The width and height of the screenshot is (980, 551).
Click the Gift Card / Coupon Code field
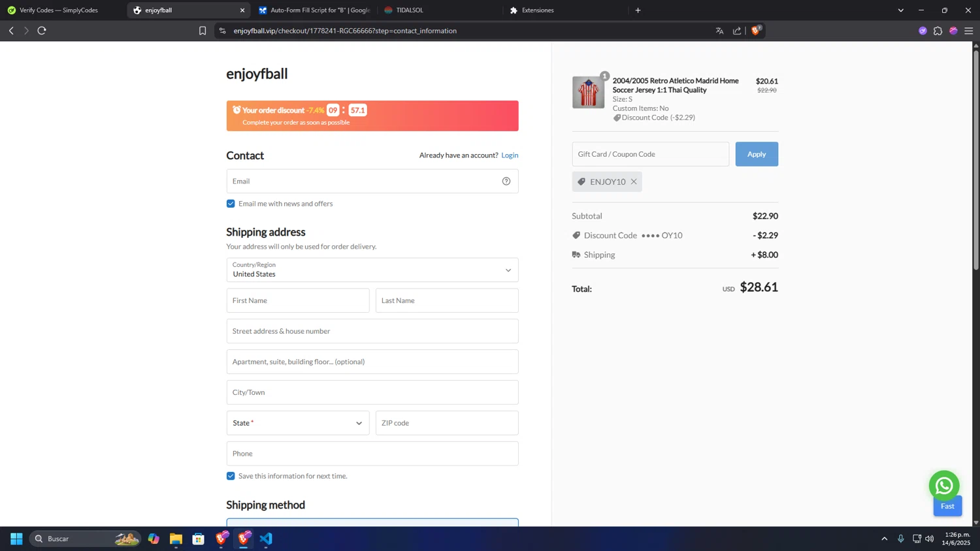(650, 154)
